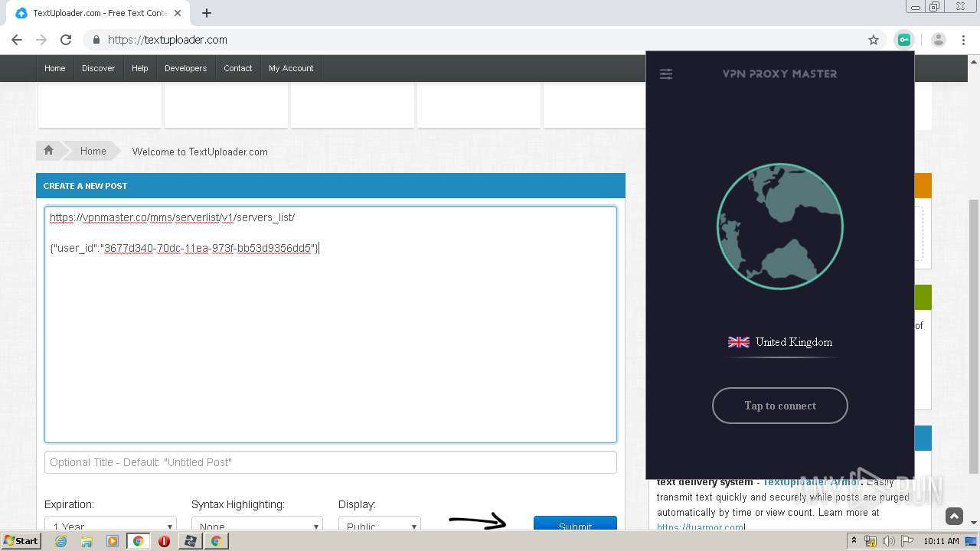Open the Contact menu item
The width and height of the screenshot is (980, 551).
(238, 68)
